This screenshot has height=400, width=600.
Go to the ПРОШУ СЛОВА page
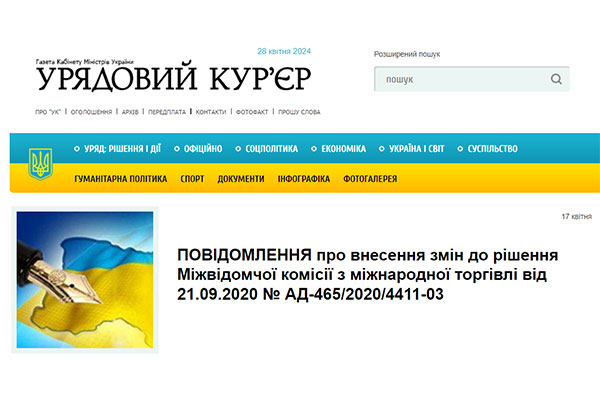pyautogui.click(x=299, y=112)
